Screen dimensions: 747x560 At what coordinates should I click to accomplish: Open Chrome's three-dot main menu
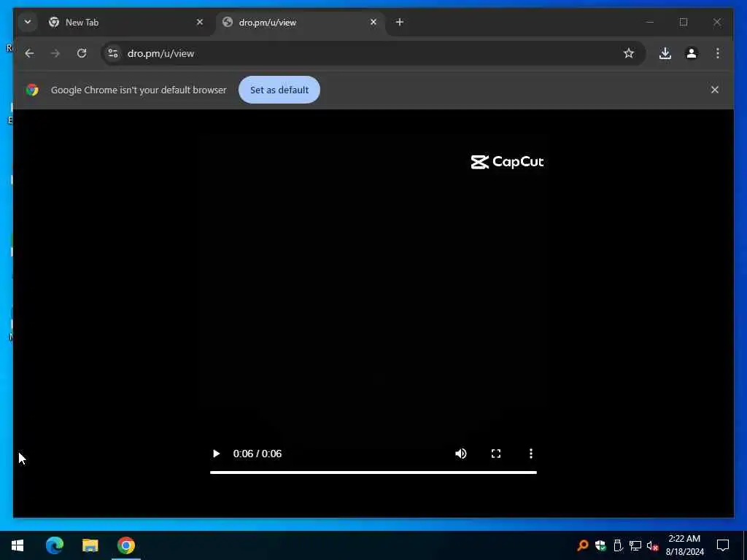pos(718,53)
